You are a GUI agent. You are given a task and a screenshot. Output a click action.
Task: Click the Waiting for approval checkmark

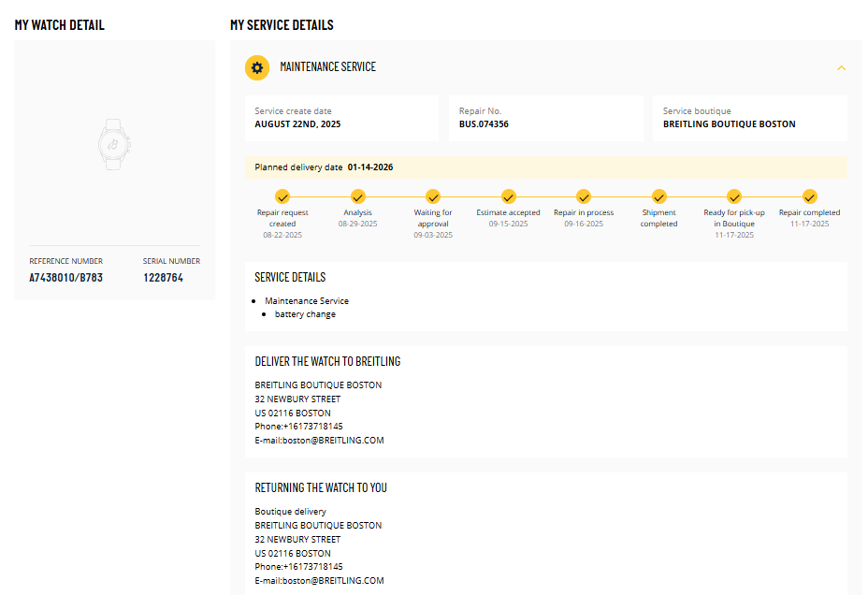pyautogui.click(x=433, y=196)
